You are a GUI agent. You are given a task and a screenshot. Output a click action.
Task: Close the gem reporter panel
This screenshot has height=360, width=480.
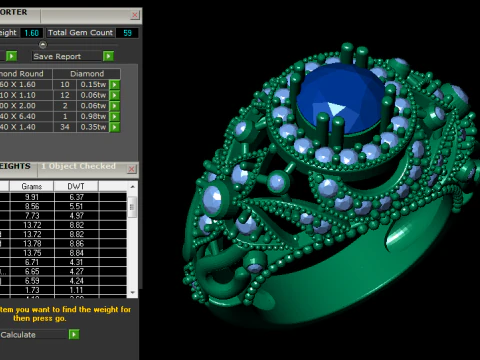pyautogui.click(x=135, y=15)
